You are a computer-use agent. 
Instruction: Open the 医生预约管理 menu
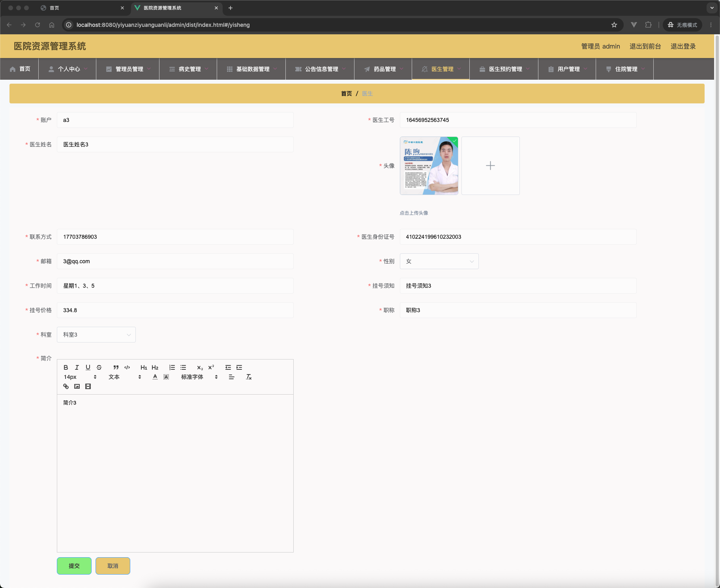(x=504, y=69)
